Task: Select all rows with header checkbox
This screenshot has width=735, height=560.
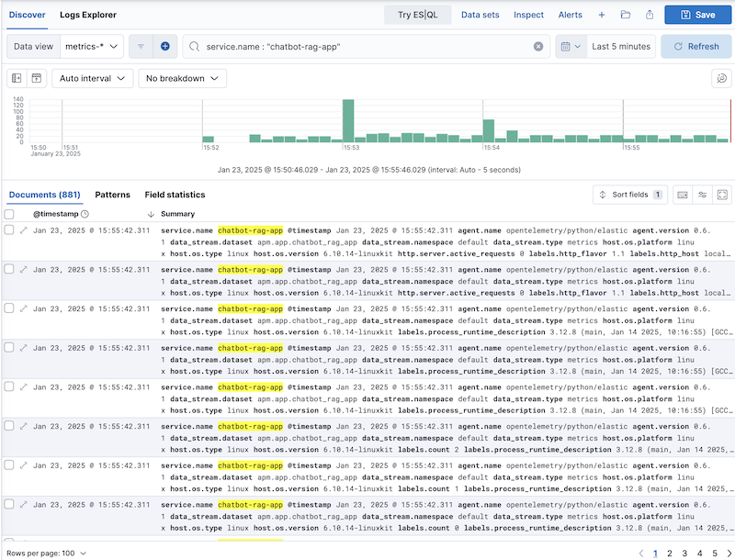Action: tap(9, 214)
